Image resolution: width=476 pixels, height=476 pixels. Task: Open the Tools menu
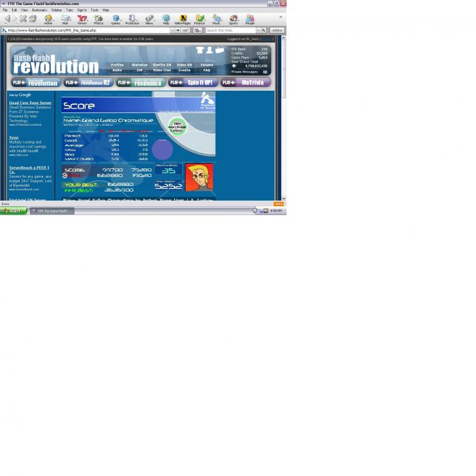point(95,10)
